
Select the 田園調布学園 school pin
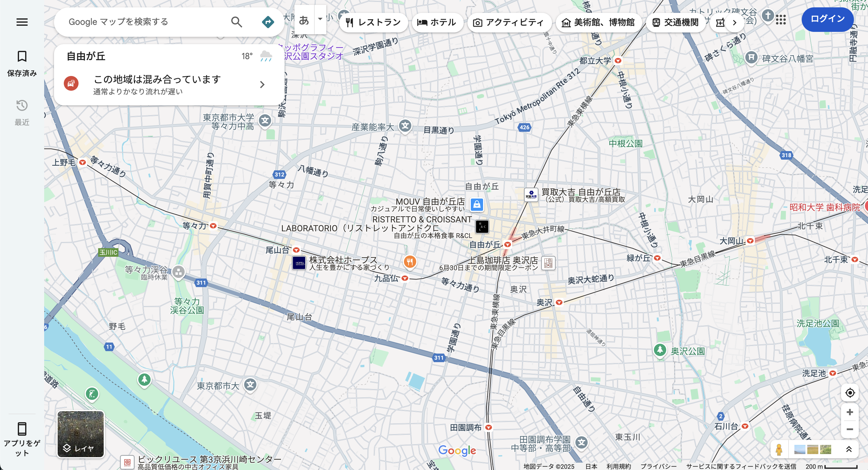point(582,443)
